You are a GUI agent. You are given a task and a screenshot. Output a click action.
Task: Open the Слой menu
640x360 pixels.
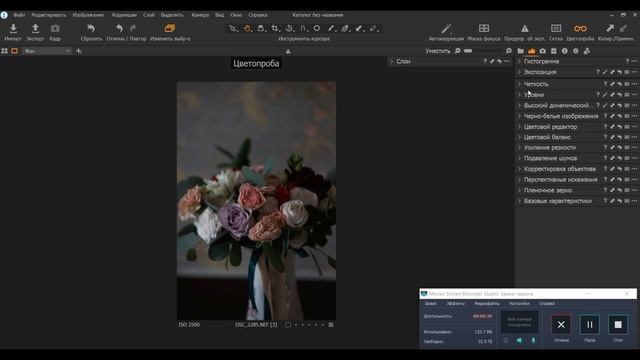pos(149,15)
